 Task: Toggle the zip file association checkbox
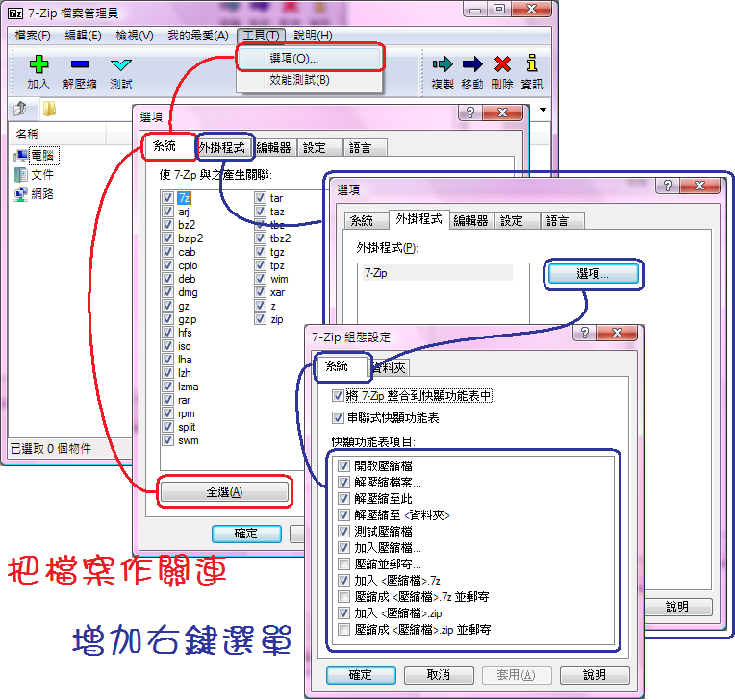260,319
